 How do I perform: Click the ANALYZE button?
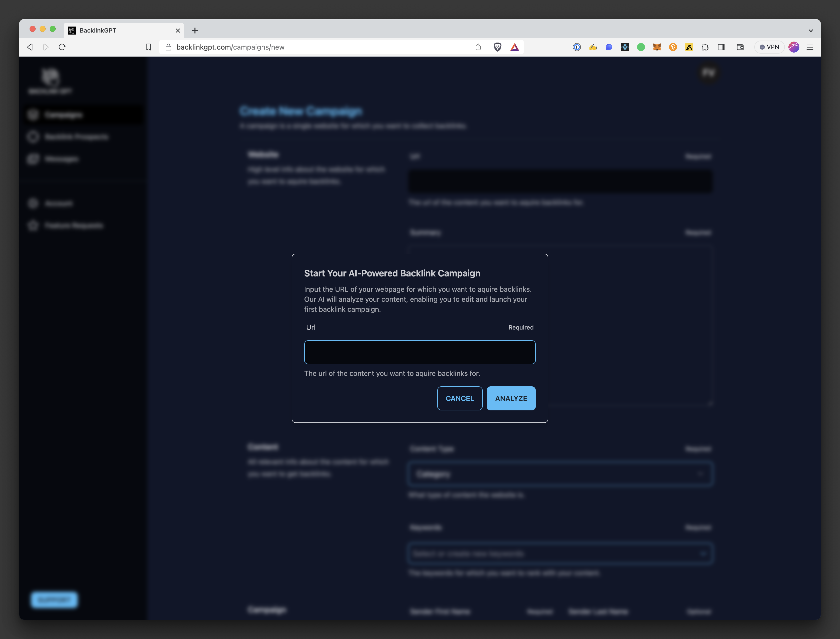point(511,398)
